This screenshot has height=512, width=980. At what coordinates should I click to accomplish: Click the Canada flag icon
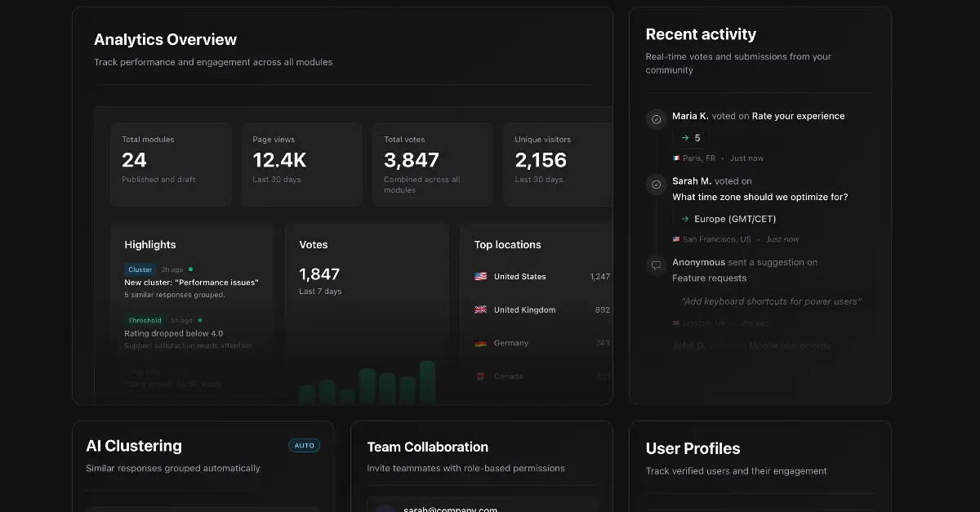coord(481,376)
